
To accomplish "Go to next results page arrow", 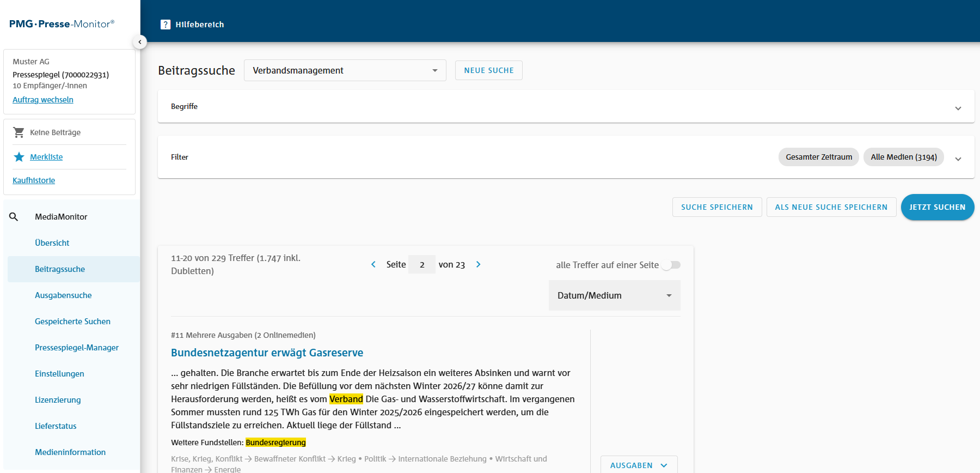I will (479, 264).
